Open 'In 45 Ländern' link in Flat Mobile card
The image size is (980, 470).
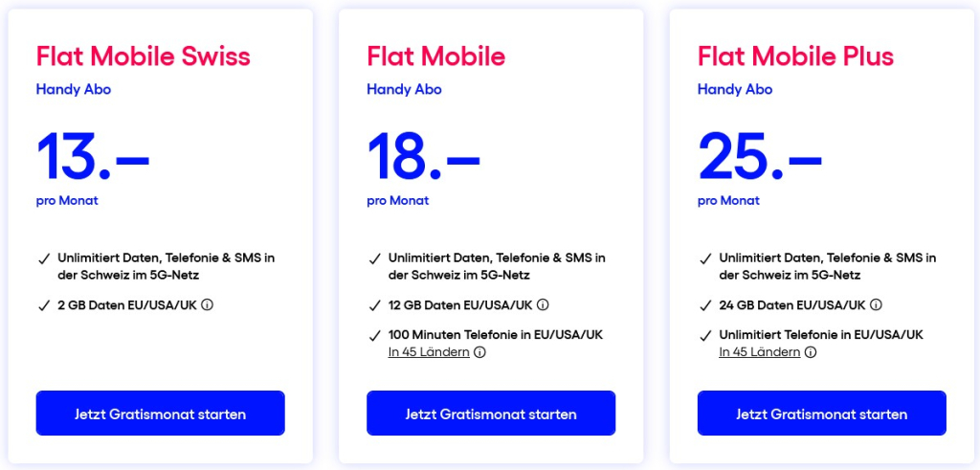coord(429,352)
